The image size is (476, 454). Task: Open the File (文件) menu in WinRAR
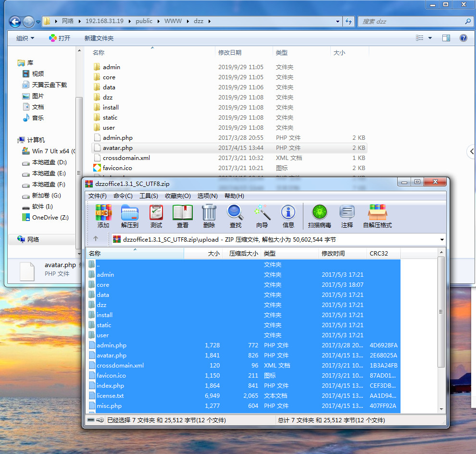(97, 196)
